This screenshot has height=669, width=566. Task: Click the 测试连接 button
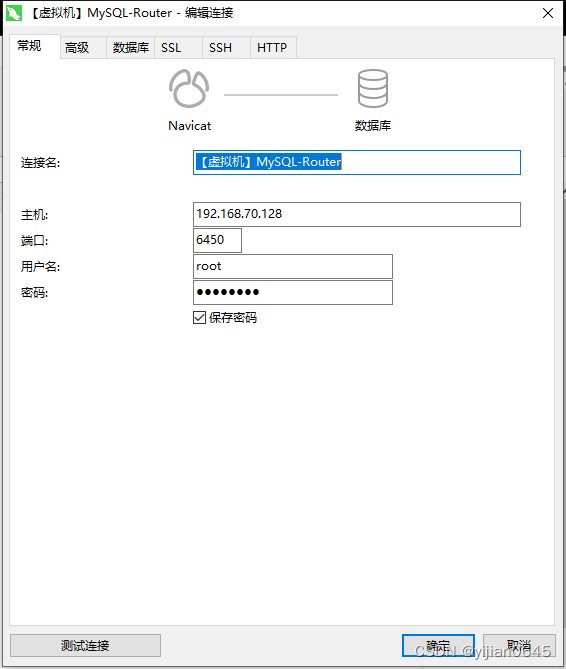[x=85, y=645]
